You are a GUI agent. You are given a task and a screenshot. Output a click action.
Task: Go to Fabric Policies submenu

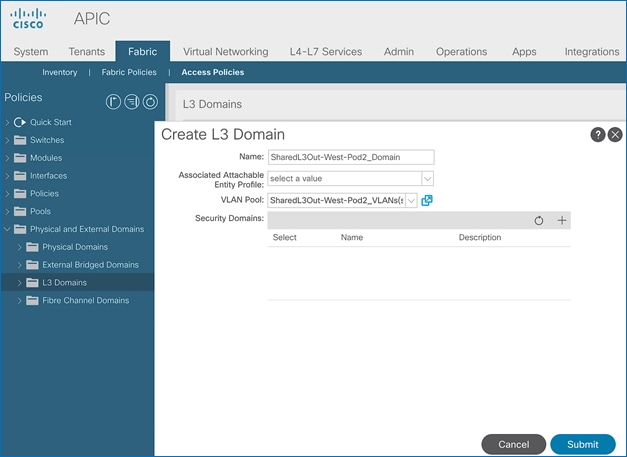point(129,72)
